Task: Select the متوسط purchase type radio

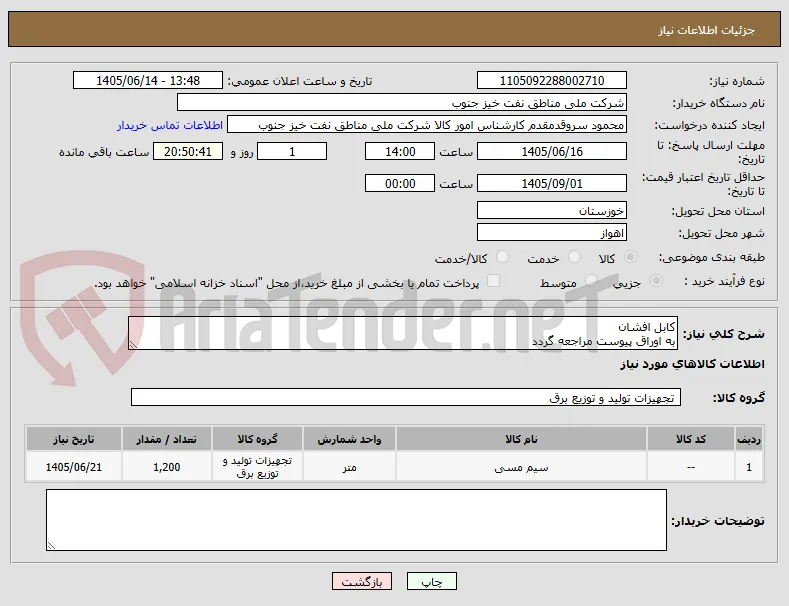Action: (592, 281)
